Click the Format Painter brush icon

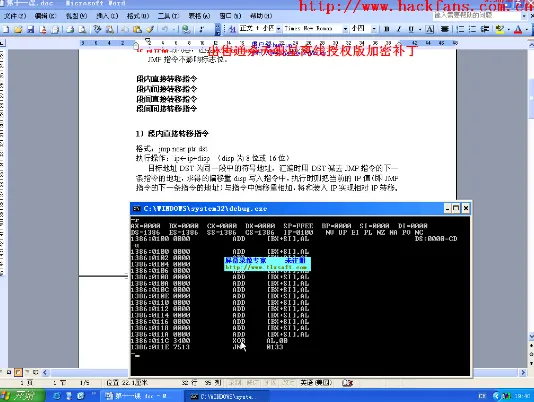[x=150, y=29]
